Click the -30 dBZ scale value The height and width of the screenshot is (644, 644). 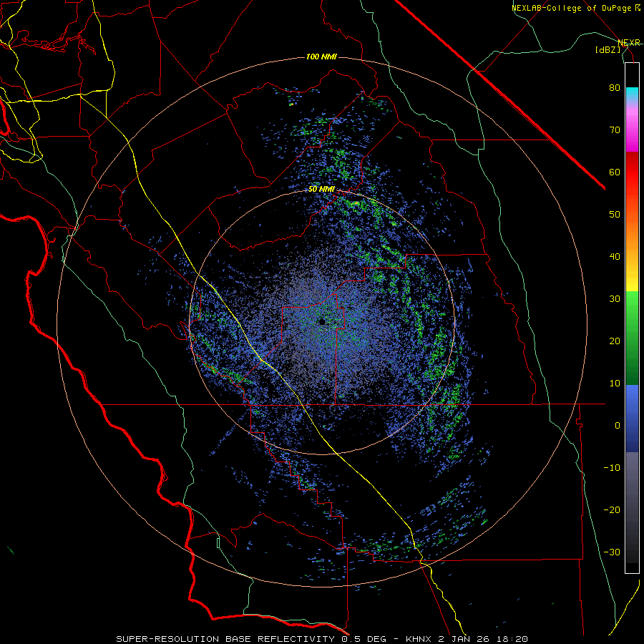[x=612, y=552]
